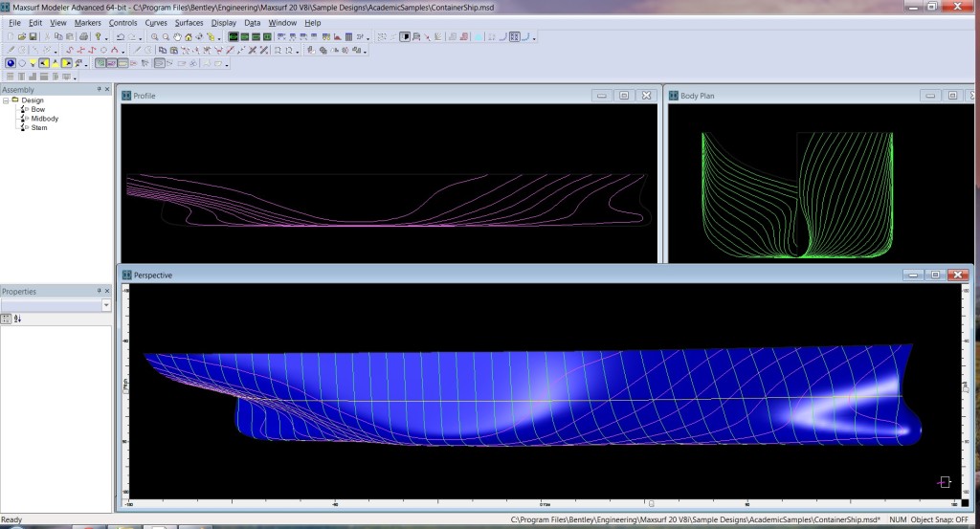This screenshot has width=980, height=529.
Task: Select the Stern surface in Assembly tree
Action: [38, 127]
